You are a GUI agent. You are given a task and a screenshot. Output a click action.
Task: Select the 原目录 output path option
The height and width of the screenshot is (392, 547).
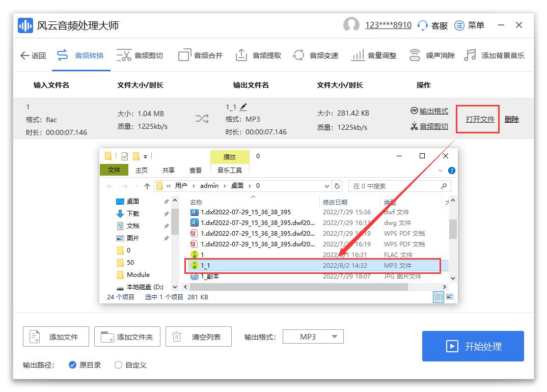pyautogui.click(x=73, y=365)
